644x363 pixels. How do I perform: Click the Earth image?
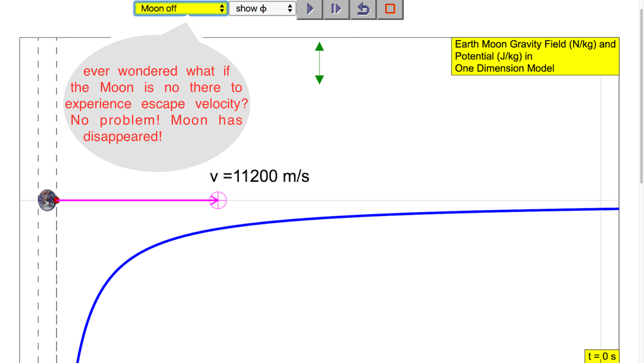point(47,201)
